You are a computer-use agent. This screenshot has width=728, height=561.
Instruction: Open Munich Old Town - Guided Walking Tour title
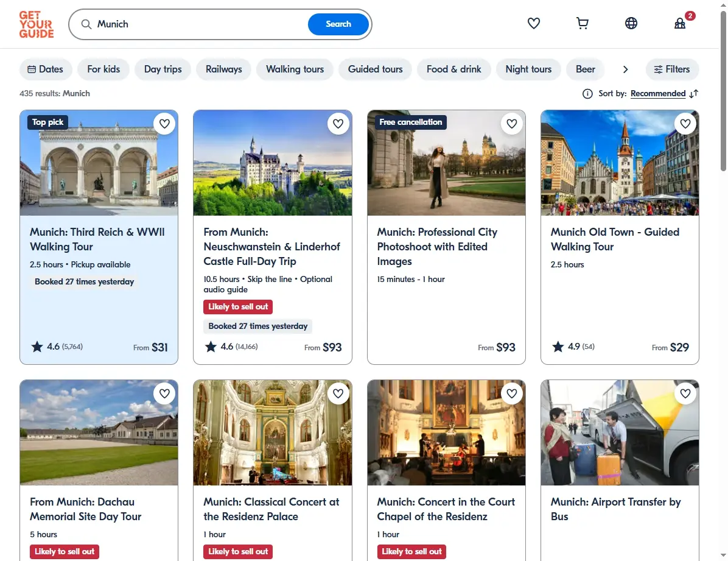click(615, 239)
